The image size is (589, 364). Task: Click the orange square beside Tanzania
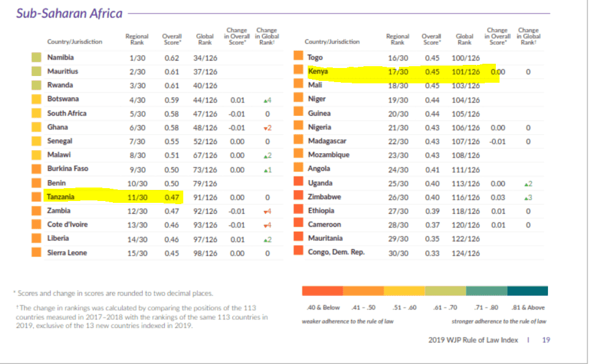click(37, 197)
